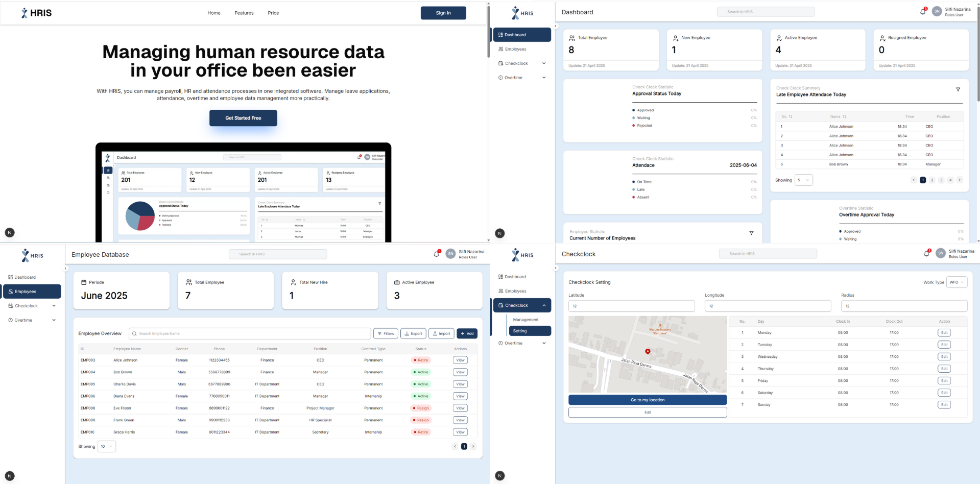The height and width of the screenshot is (484, 980).
Task: Open the Showing 10 rows dropdown
Action: coord(107,446)
